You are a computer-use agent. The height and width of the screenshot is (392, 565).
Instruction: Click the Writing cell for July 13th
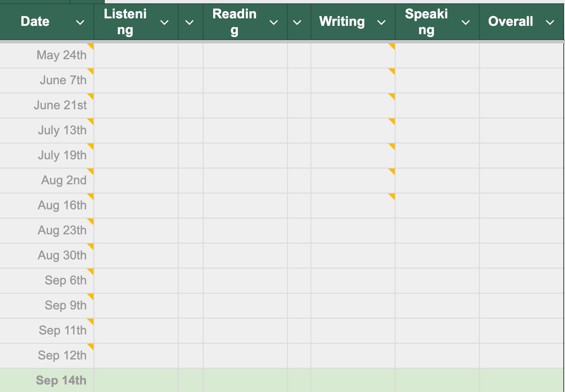pos(353,131)
